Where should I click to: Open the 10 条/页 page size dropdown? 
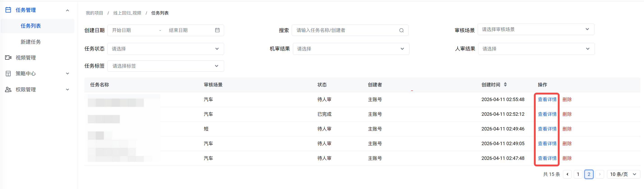623,174
